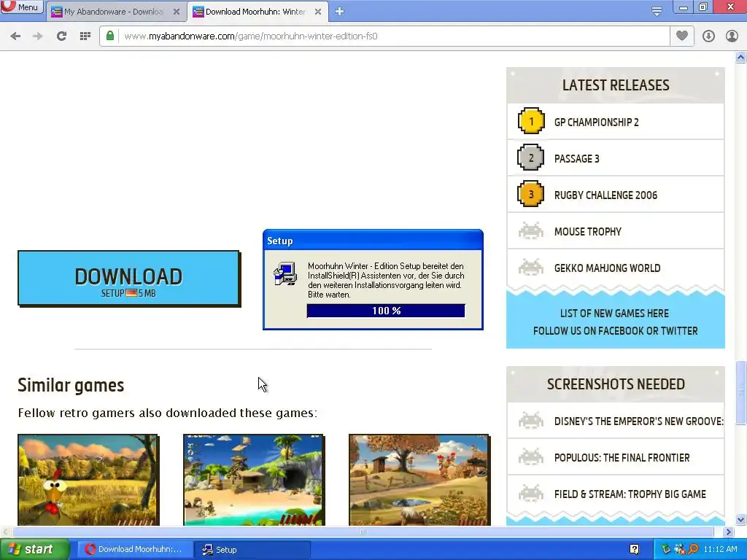747x560 pixels.
Task: Click the help question-mark tray icon
Action: pyautogui.click(x=635, y=549)
